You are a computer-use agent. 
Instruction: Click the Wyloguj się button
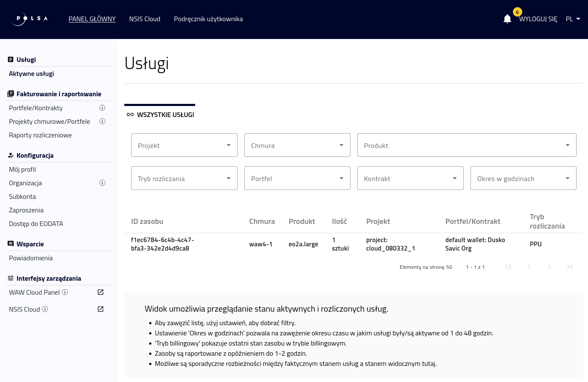[x=538, y=19]
